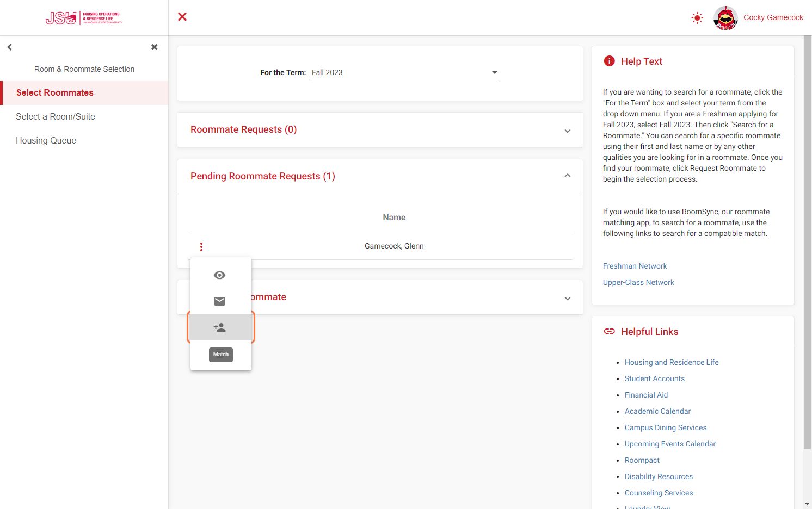View profile using the eye icon
The image size is (812, 509).
(x=220, y=275)
